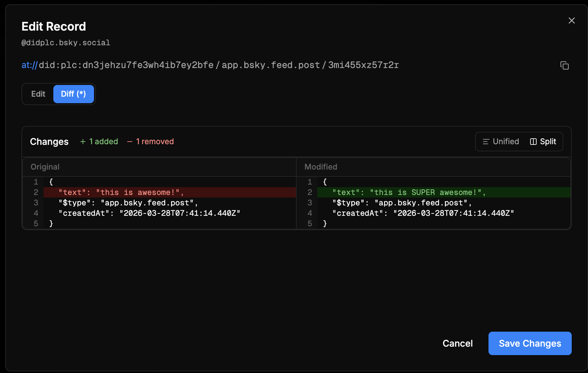Switch to the Edit tab
Screen dimensions: 588x373
(38, 94)
